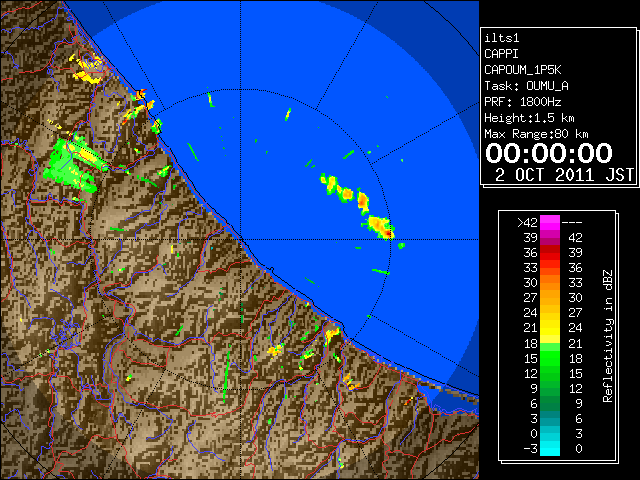Click the red-orange storm cell over the sea

(x=381, y=227)
